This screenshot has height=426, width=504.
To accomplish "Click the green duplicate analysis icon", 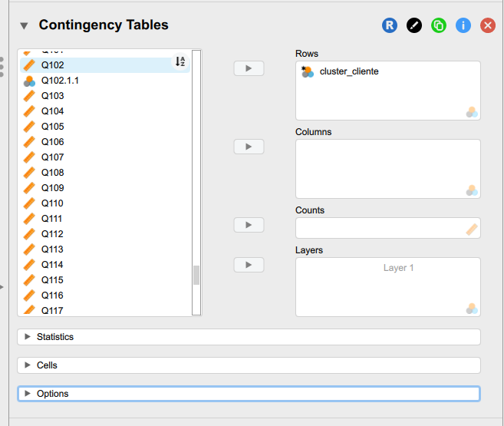I will (439, 25).
